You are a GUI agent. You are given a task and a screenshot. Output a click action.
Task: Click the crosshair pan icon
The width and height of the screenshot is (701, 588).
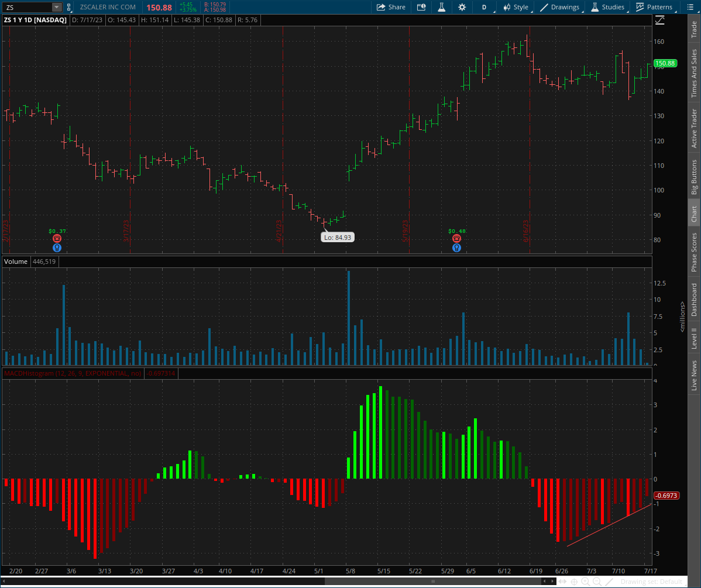point(574,582)
